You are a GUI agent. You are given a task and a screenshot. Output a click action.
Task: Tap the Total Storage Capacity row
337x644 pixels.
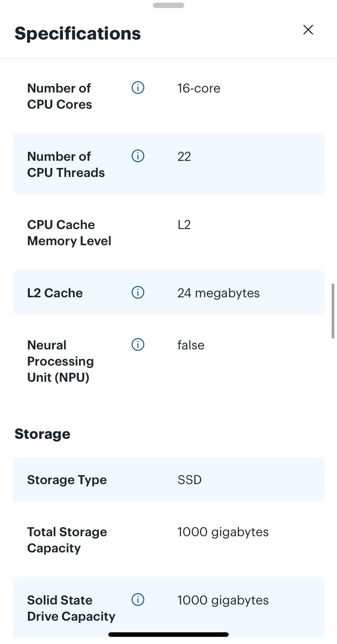click(168, 540)
